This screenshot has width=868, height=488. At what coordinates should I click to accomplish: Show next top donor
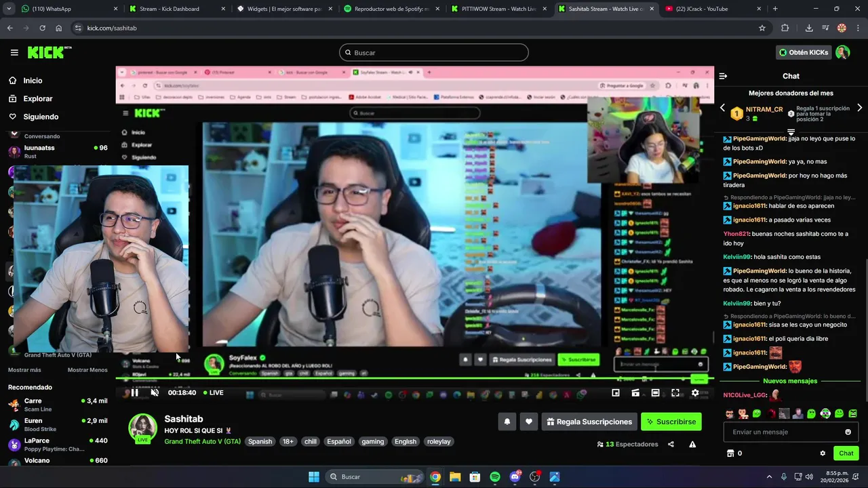[860, 108]
